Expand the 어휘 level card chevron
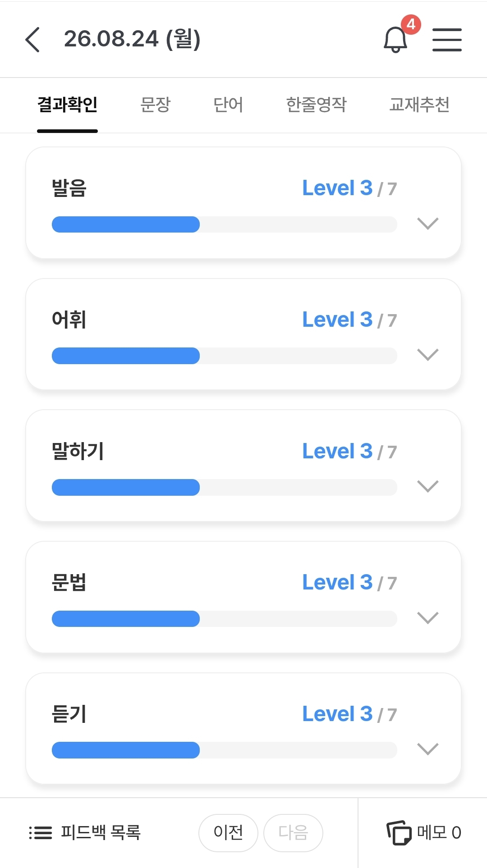The image size is (487, 868). click(428, 355)
